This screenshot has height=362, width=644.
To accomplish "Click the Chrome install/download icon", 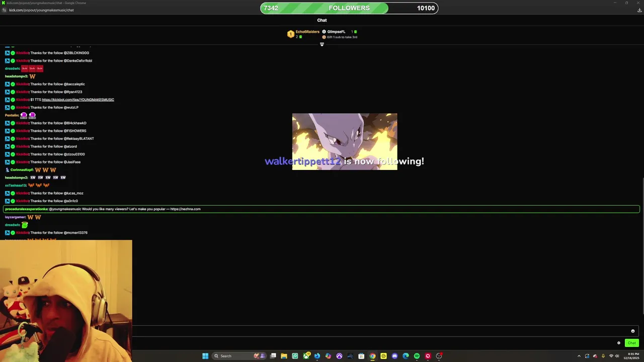I will [639, 10].
